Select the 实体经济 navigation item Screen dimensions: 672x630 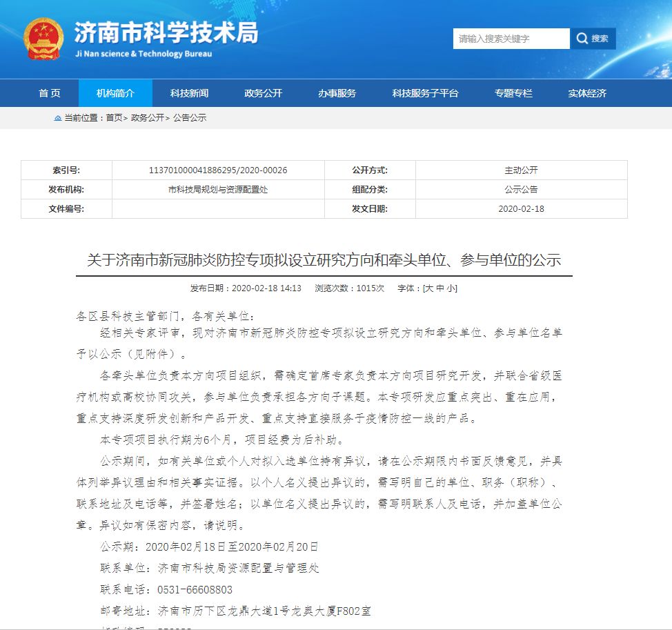click(x=587, y=93)
